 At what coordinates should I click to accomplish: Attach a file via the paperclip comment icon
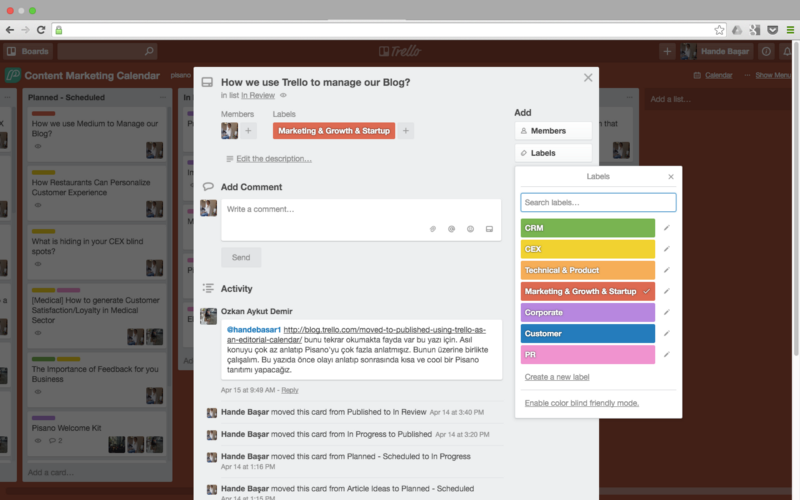433,229
